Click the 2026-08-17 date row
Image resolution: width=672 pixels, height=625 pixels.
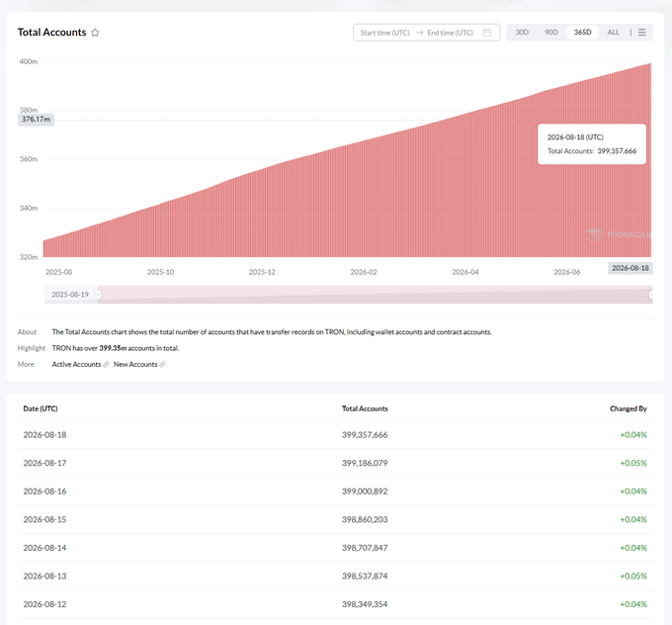(x=335, y=463)
